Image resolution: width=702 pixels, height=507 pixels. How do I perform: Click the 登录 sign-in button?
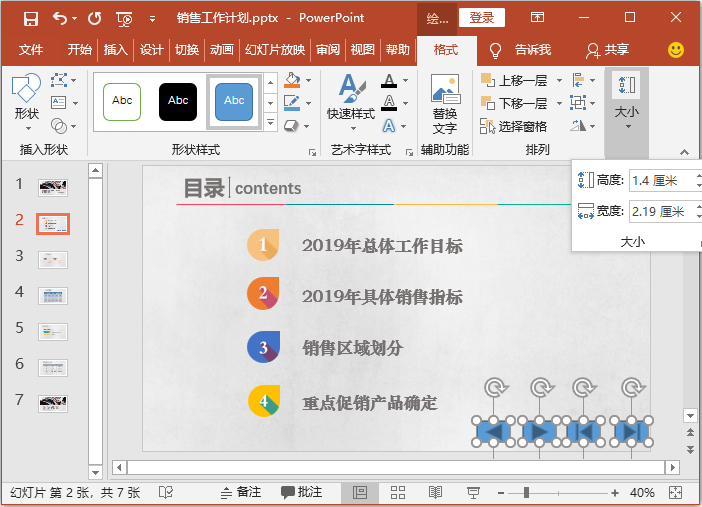pyautogui.click(x=482, y=18)
